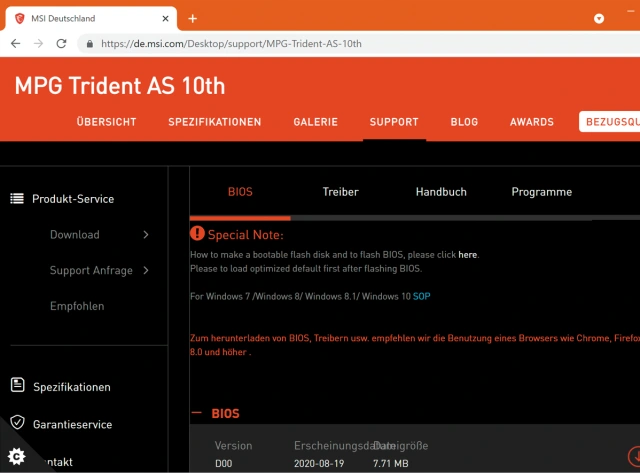Expand the Download submenu chevron
The image size is (640, 473).
(x=146, y=235)
